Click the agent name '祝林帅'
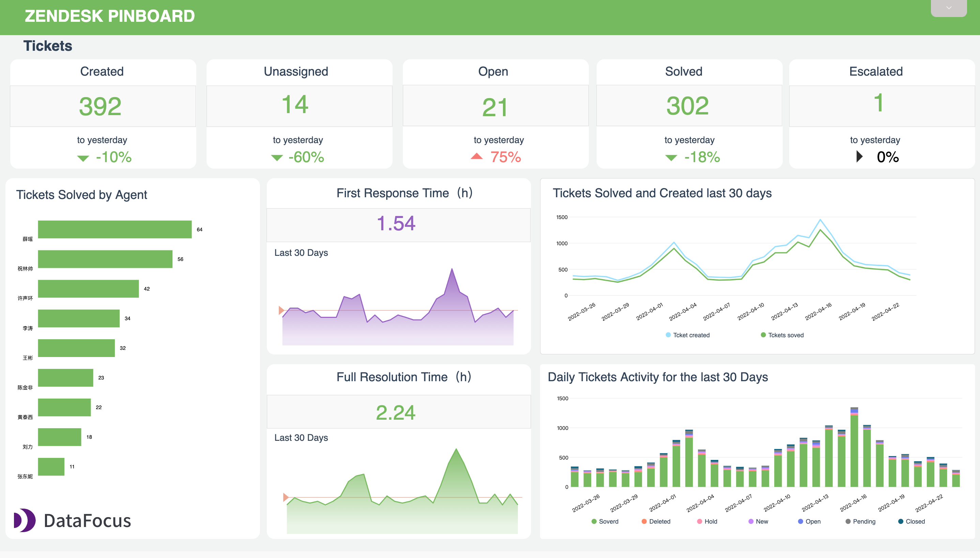 point(25,269)
